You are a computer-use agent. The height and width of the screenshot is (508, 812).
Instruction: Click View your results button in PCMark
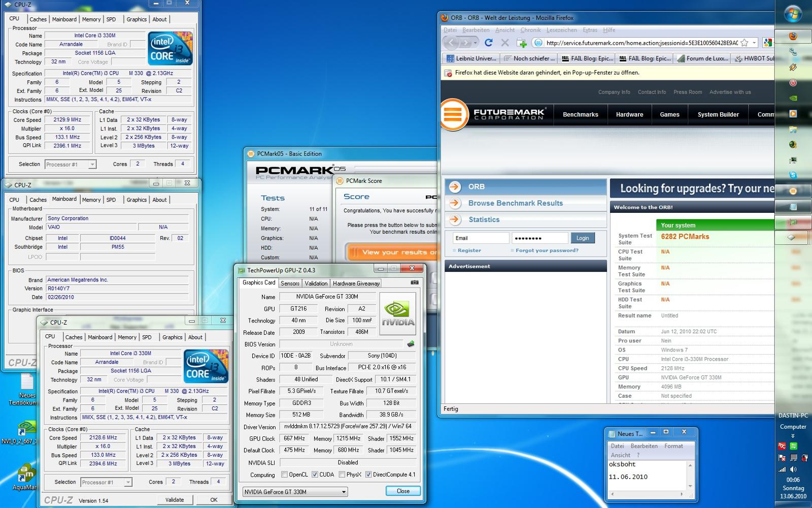[392, 252]
